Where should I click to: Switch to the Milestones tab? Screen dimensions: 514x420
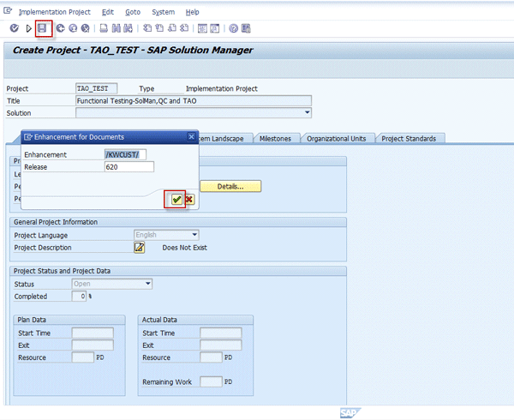point(275,139)
